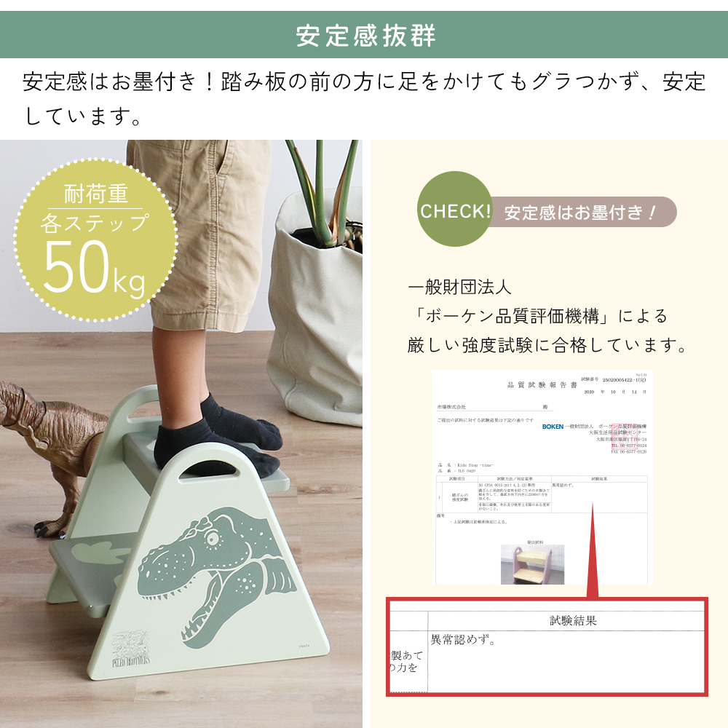Click the green CHECK! circle badge
The height and width of the screenshot is (728, 728).
[x=454, y=210]
